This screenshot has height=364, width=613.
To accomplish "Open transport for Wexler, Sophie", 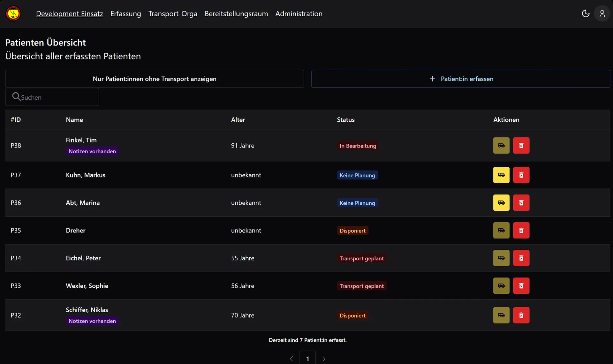I will pos(501,286).
